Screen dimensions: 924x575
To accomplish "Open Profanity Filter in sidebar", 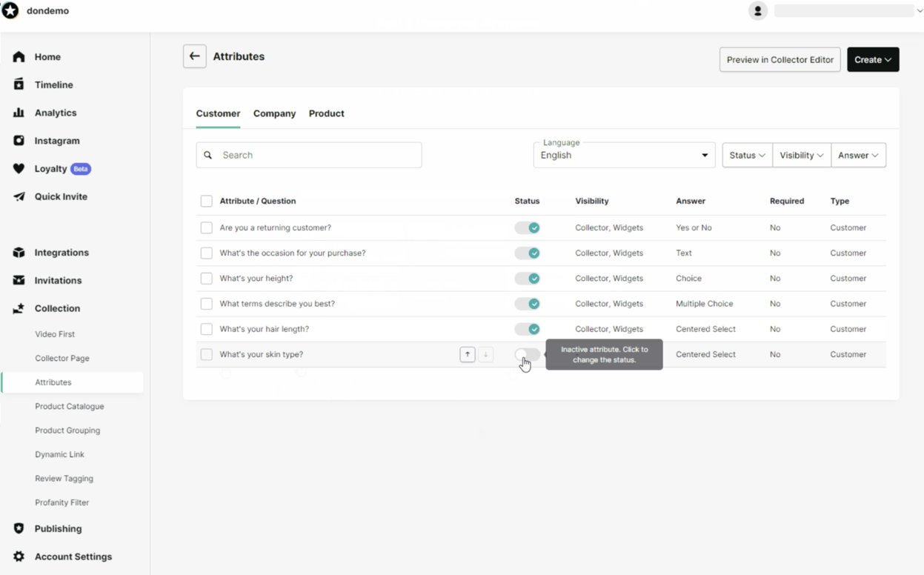I will pyautogui.click(x=62, y=502).
